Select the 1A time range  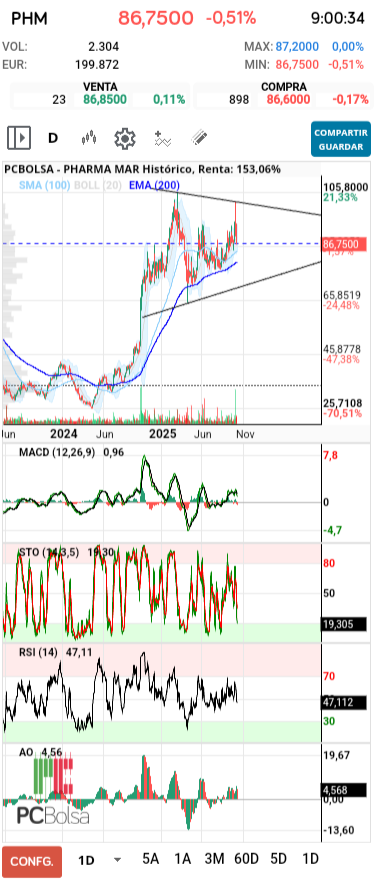182,859
